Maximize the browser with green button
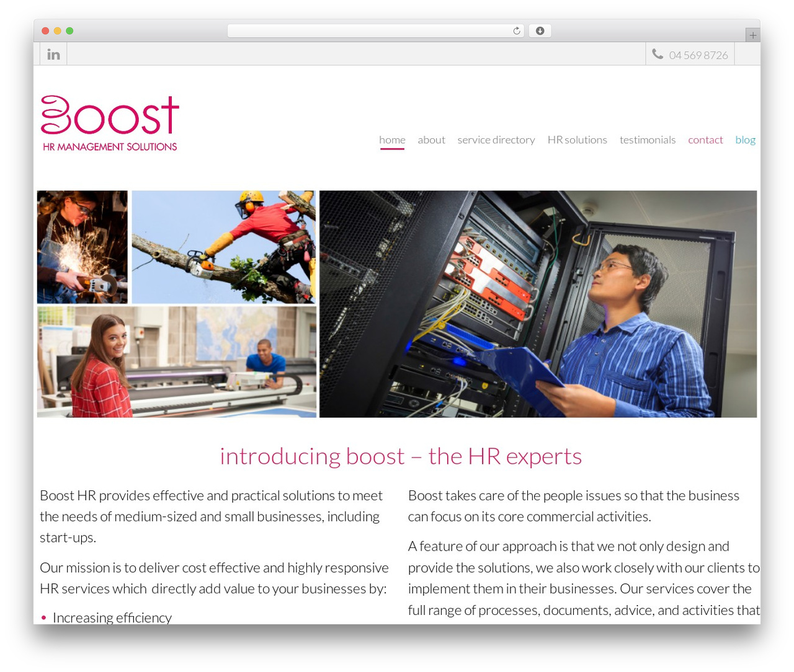The image size is (794, 672). pos(69,31)
